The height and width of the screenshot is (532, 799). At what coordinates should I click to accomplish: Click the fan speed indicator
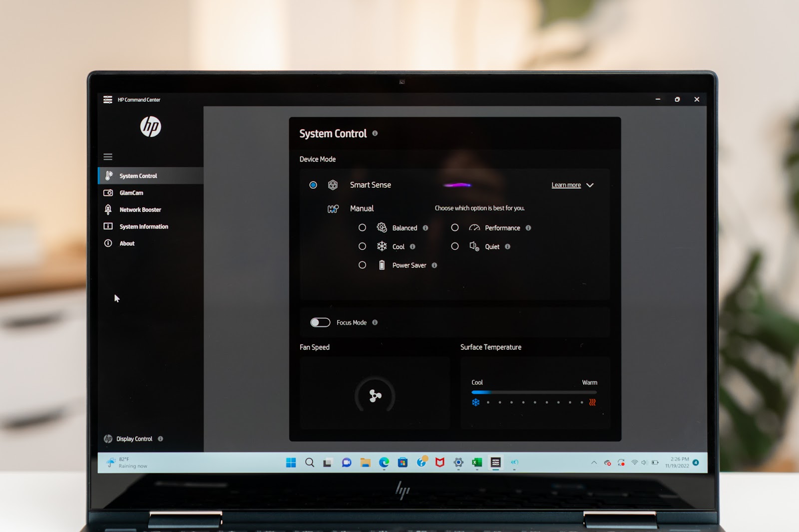coord(375,395)
